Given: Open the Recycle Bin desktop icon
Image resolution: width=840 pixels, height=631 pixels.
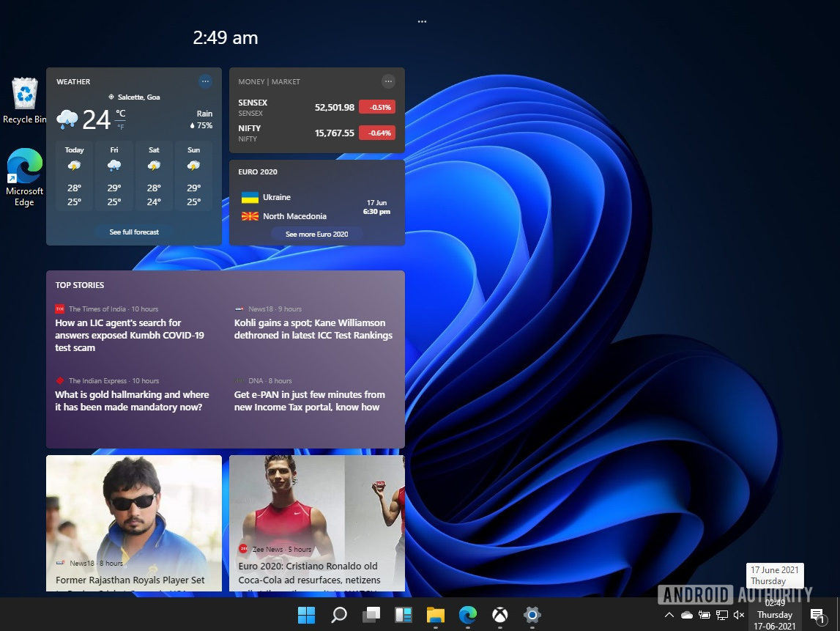Looking at the screenshot, I should [x=26, y=100].
